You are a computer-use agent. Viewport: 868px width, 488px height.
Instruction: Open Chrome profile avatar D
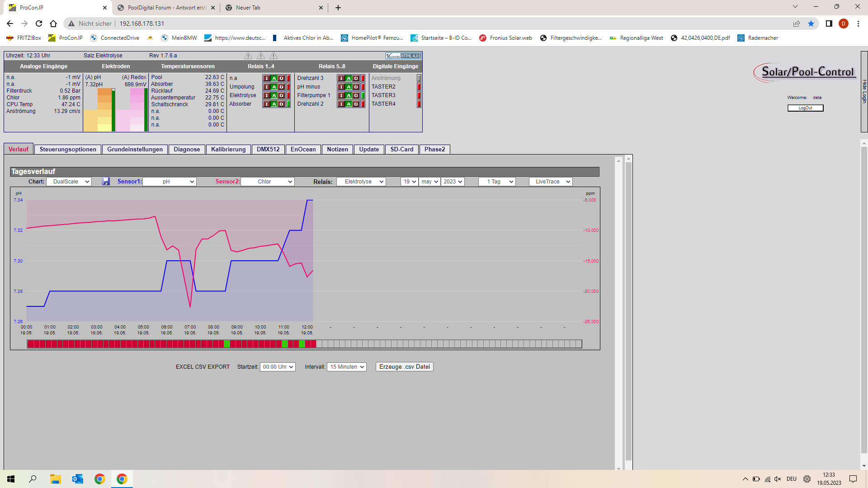(x=844, y=23)
